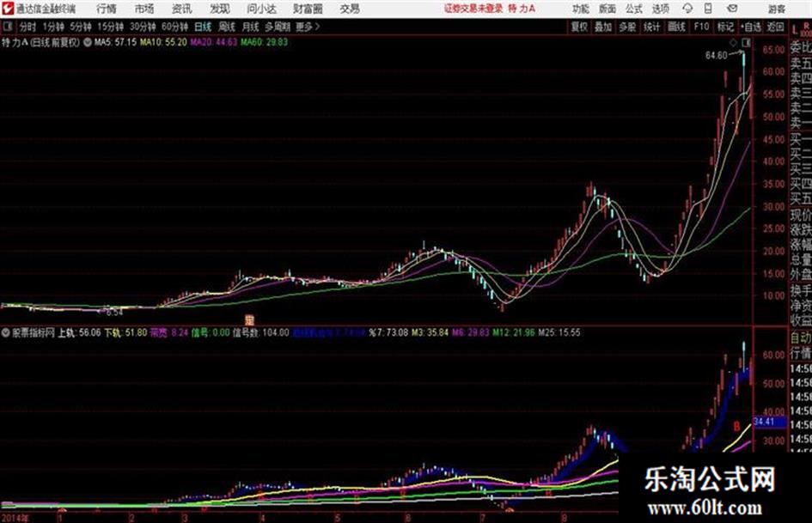Click the mobile phone icon
The width and height of the screenshot is (812, 523).
[x=708, y=9]
